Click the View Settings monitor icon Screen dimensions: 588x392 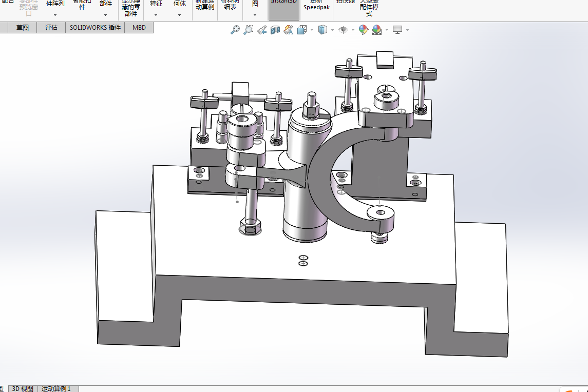click(397, 30)
